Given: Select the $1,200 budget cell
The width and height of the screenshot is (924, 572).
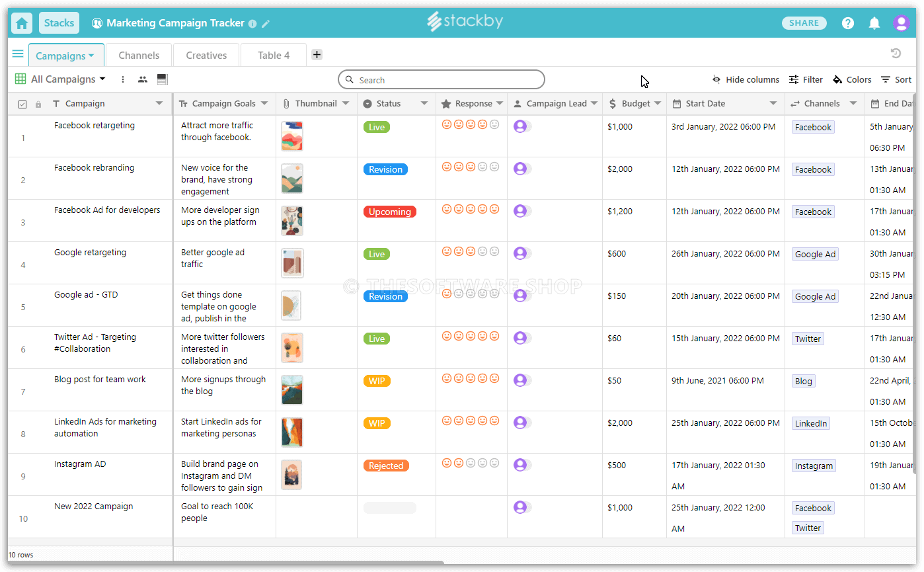Looking at the screenshot, I should pyautogui.click(x=635, y=221).
